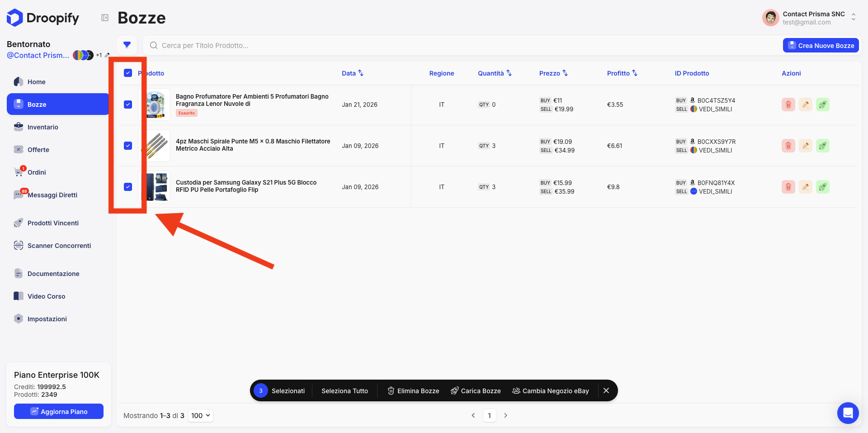Collapse the sidebar panel icon
Screen dimensions: 868x433
coord(105,18)
